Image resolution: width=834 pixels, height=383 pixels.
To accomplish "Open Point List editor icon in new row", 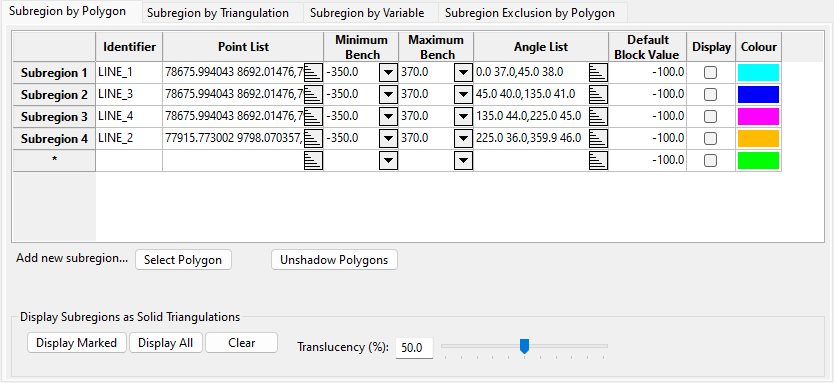I will [313, 160].
